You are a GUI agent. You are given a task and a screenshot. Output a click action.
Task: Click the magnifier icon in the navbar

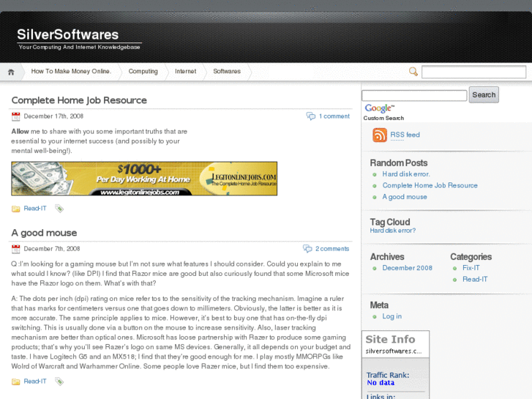[413, 71]
